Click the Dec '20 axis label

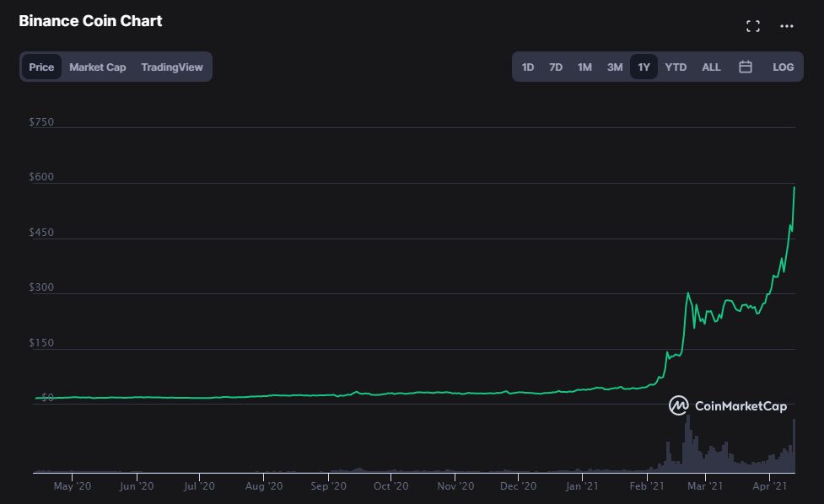point(518,486)
